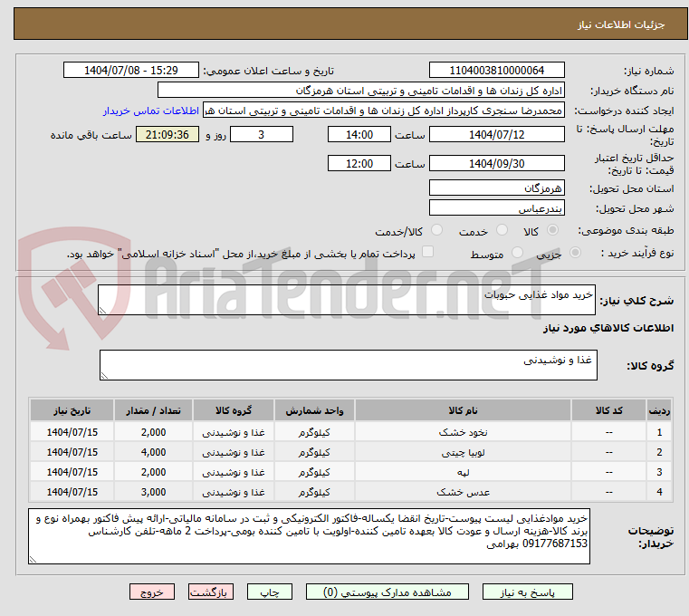Click the کد کالا column header

click(608, 410)
